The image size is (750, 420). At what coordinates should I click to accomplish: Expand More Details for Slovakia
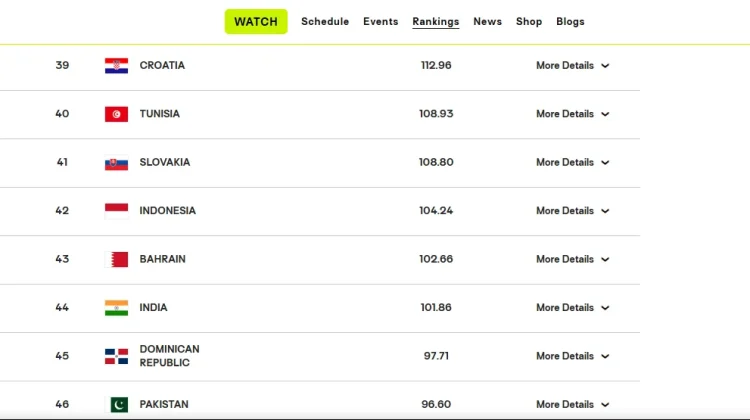tap(573, 162)
